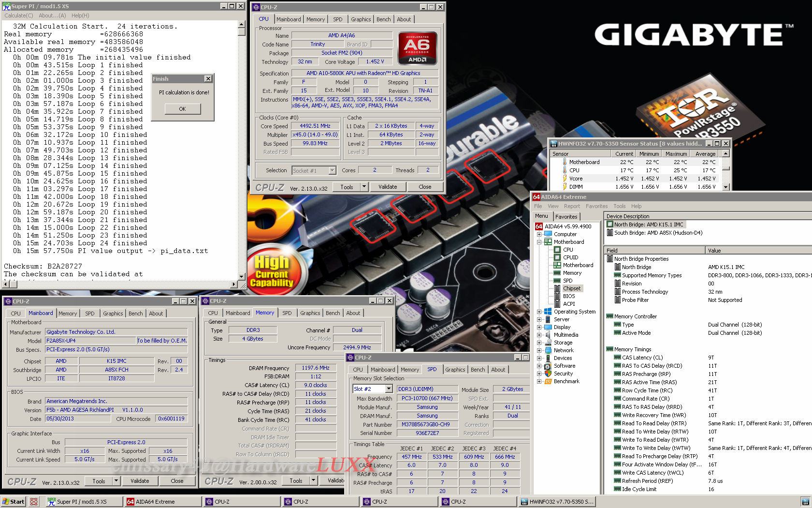Screen dimensions: 812x508
Task: Click the scroll-down arrow in HWiNFO32 sensor list
Action: click(x=726, y=187)
